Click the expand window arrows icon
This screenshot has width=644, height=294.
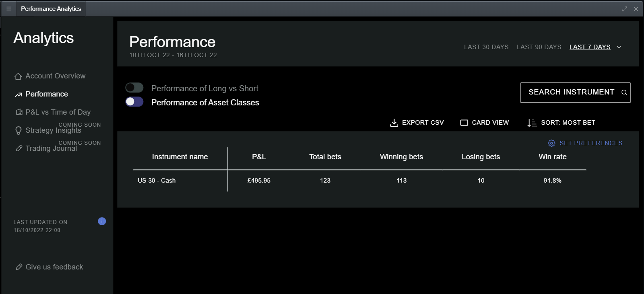[625, 9]
